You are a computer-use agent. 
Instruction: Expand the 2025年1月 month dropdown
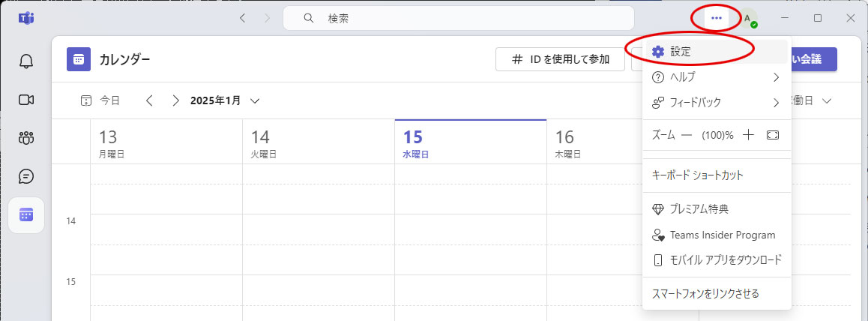255,100
